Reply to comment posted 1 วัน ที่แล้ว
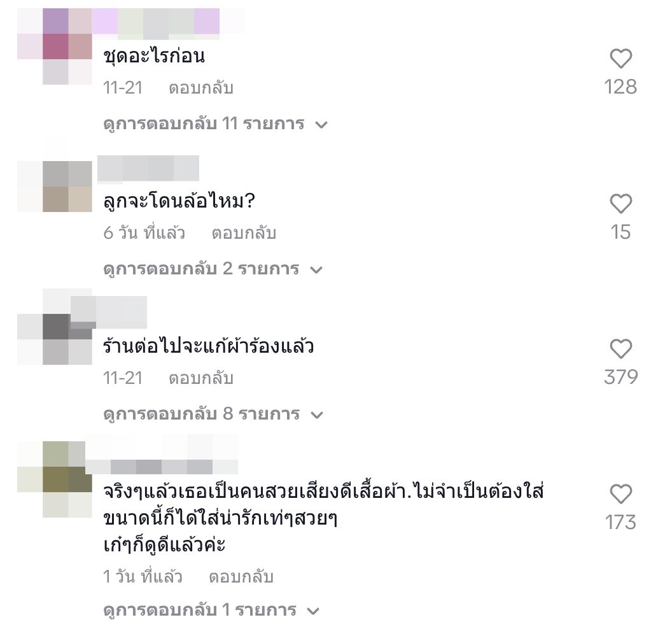Image resolution: width=672 pixels, height=629 pixels. (x=241, y=577)
